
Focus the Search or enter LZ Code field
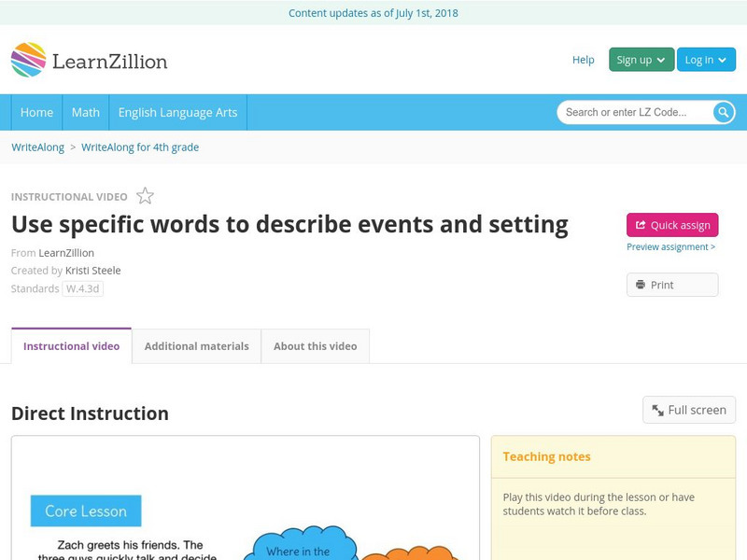pos(635,112)
